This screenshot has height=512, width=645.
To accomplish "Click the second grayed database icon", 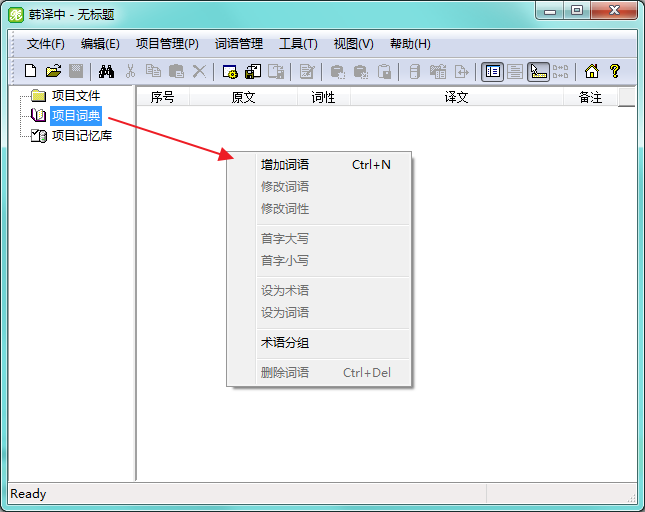I will click(x=361, y=71).
